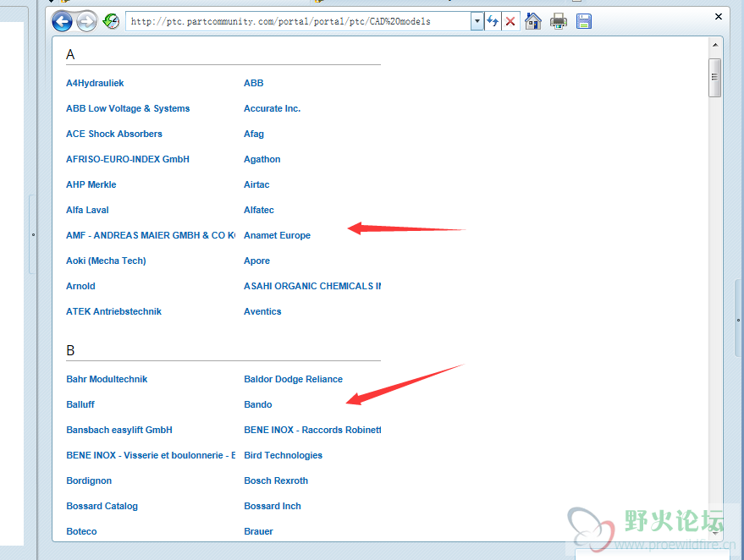Stop loading with the red X icon
Image resolution: width=744 pixels, height=560 pixels.
click(x=510, y=21)
